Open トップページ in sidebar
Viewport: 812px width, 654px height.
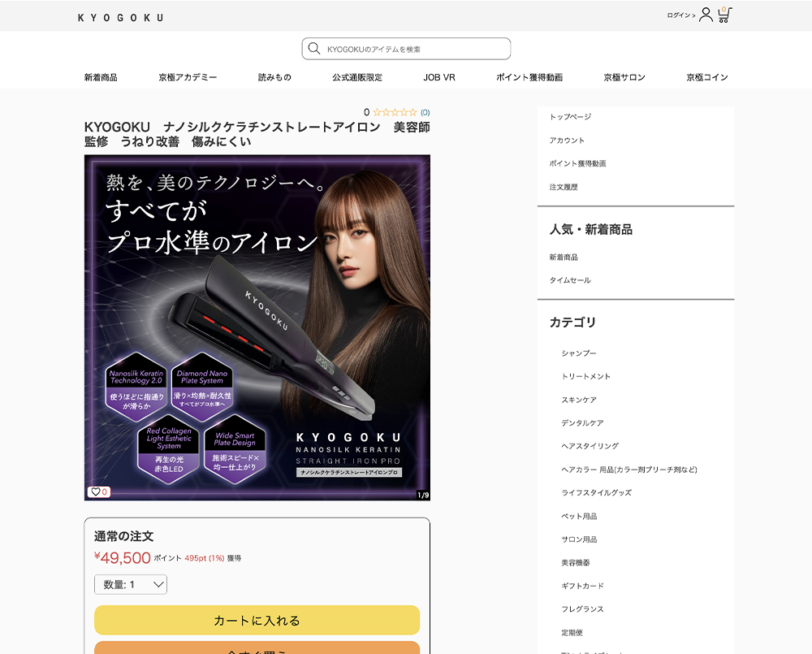click(570, 117)
